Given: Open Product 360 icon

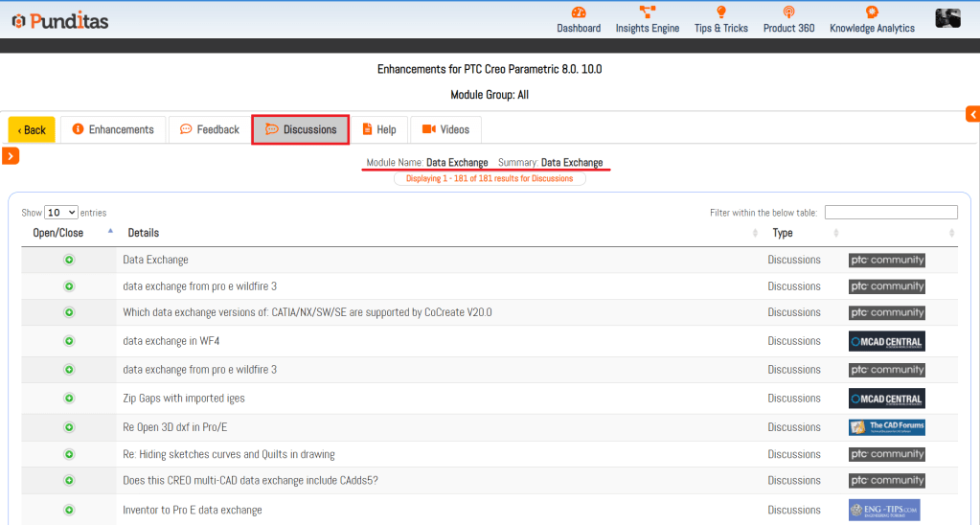Looking at the screenshot, I should (788, 12).
